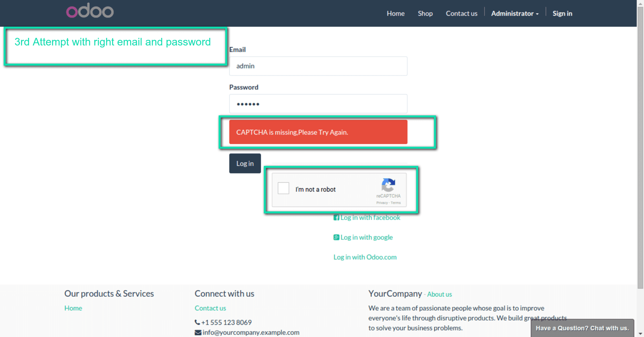Focus the Email input field
The width and height of the screenshot is (644, 337).
318,66
